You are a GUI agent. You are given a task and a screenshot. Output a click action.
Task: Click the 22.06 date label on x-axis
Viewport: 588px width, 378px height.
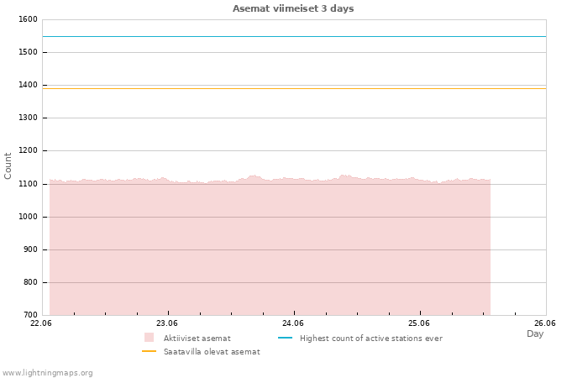(x=41, y=323)
